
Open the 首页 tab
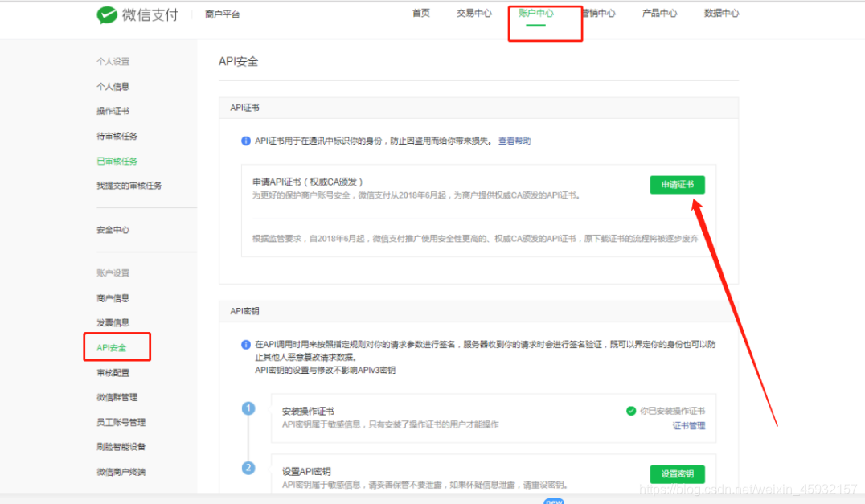421,13
